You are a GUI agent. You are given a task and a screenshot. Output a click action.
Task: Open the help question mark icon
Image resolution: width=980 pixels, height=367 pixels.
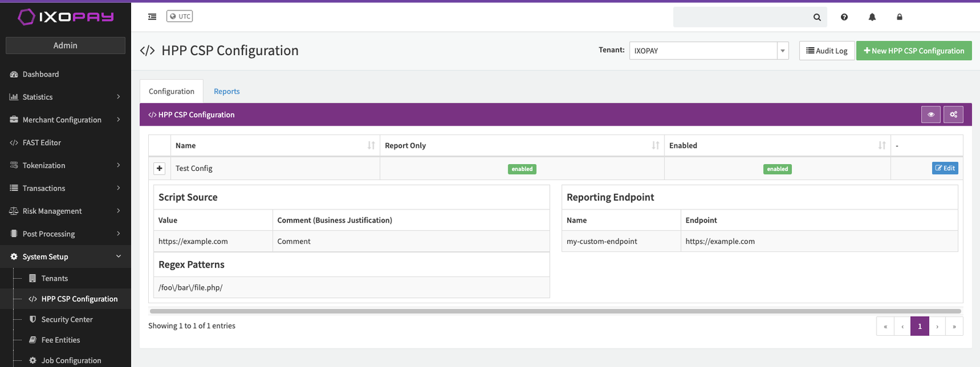click(x=844, y=17)
